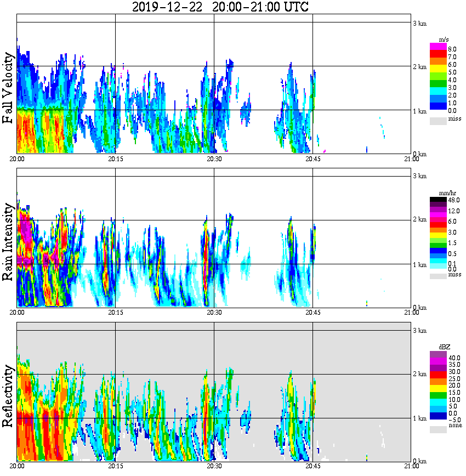Viewport: 466px width, 476px height.
Task: Click the 'Reflectivity' axis label
Action: coord(8,396)
